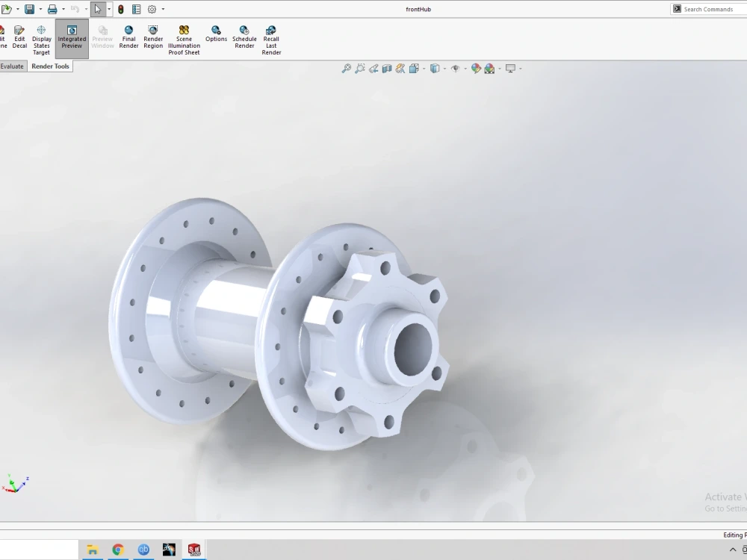Open the Render Region tool
This screenshot has width=747, height=560.
(152, 36)
